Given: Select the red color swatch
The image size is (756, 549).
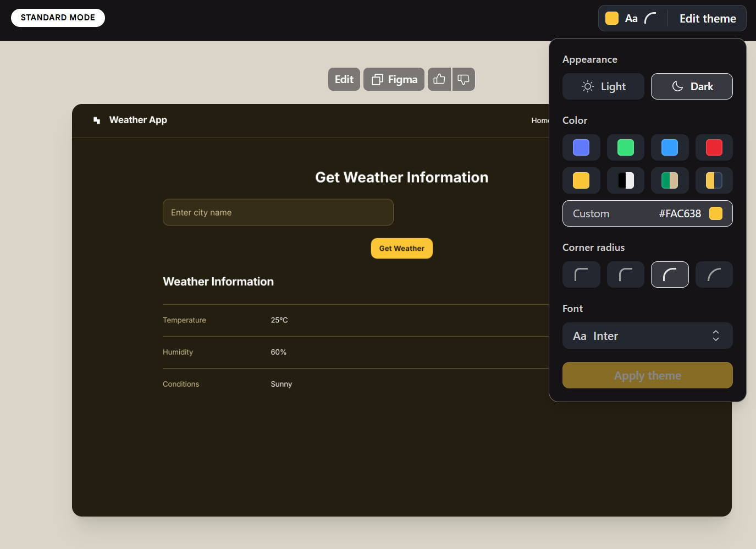Looking at the screenshot, I should (x=714, y=147).
